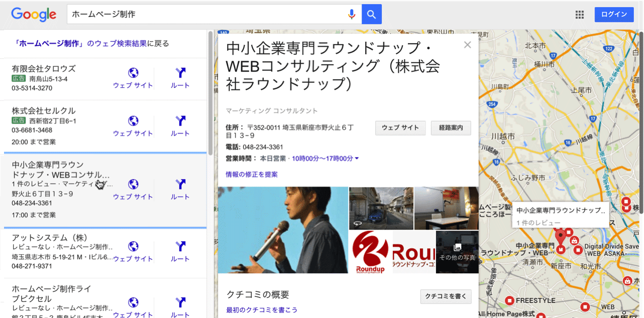
Task: Open the red Roundup logo thumbnail
Action: pos(371,252)
